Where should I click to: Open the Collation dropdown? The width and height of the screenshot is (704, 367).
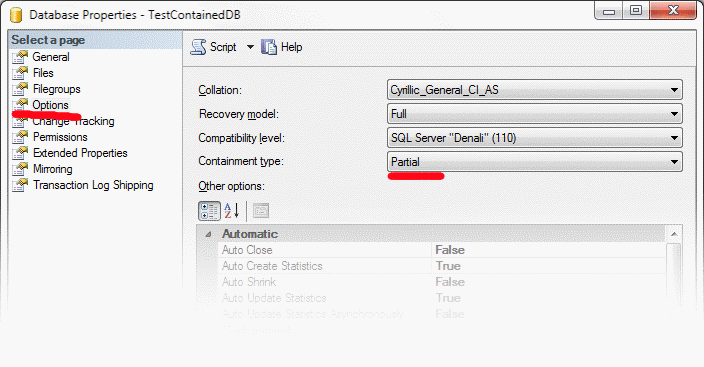(x=534, y=90)
